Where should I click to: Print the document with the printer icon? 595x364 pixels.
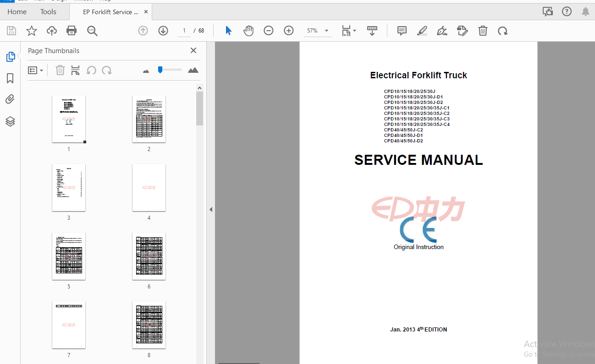[72, 31]
